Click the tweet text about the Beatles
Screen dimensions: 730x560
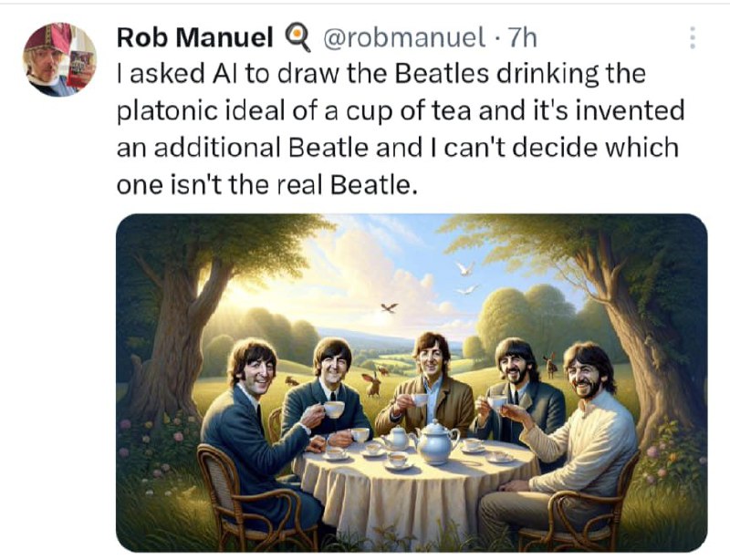click(x=401, y=128)
